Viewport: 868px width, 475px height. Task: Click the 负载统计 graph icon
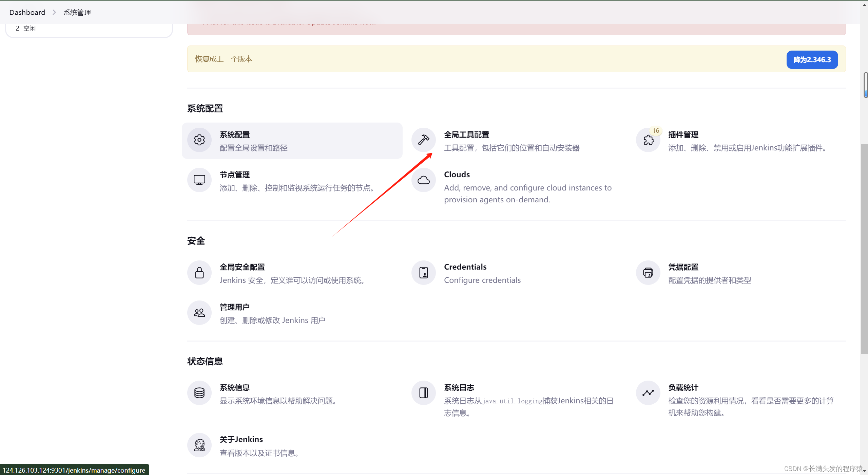point(648,393)
